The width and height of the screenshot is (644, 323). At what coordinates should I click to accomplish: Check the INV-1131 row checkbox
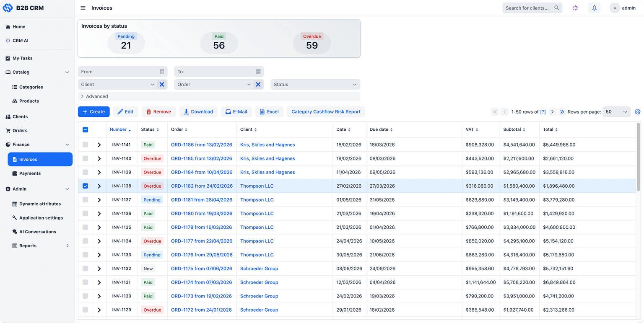(86, 282)
